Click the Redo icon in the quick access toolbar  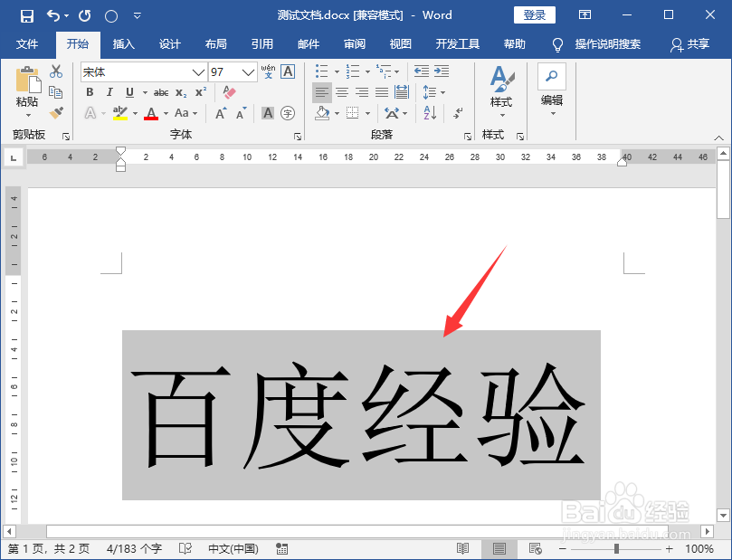coord(84,16)
